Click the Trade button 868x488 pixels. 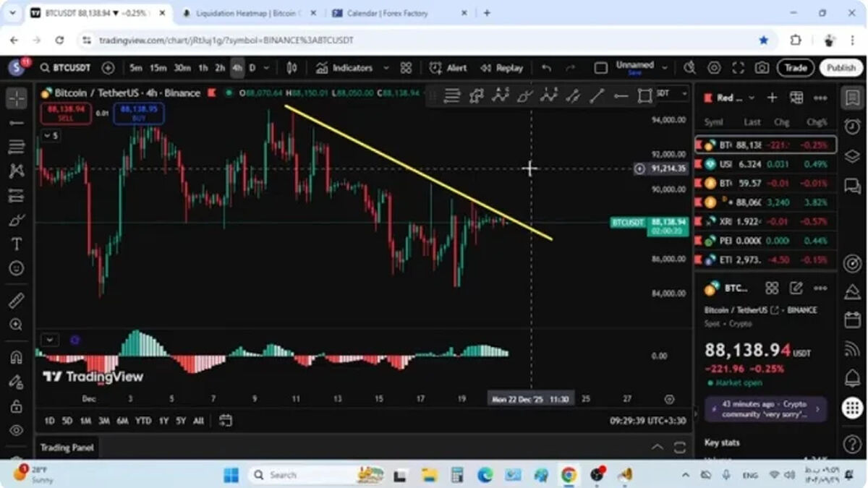(796, 68)
